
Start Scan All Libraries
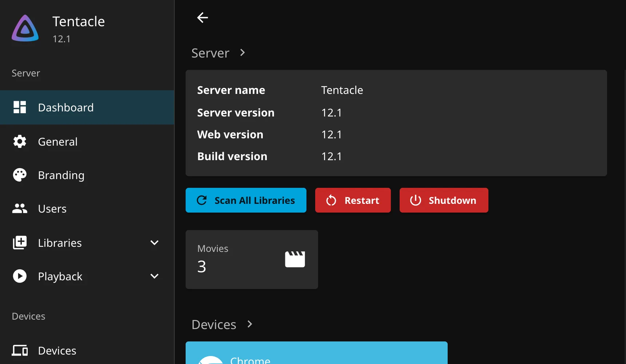point(246,200)
